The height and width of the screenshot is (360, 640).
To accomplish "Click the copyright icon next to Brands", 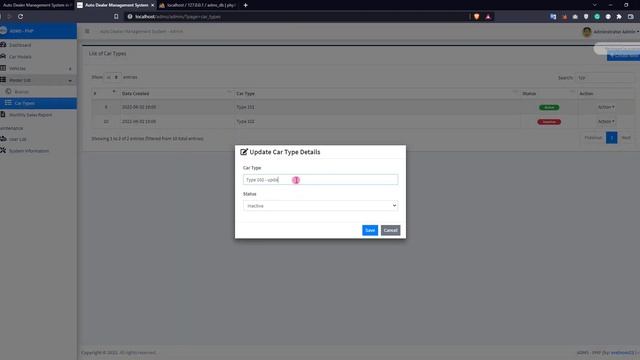I will click(8, 91).
